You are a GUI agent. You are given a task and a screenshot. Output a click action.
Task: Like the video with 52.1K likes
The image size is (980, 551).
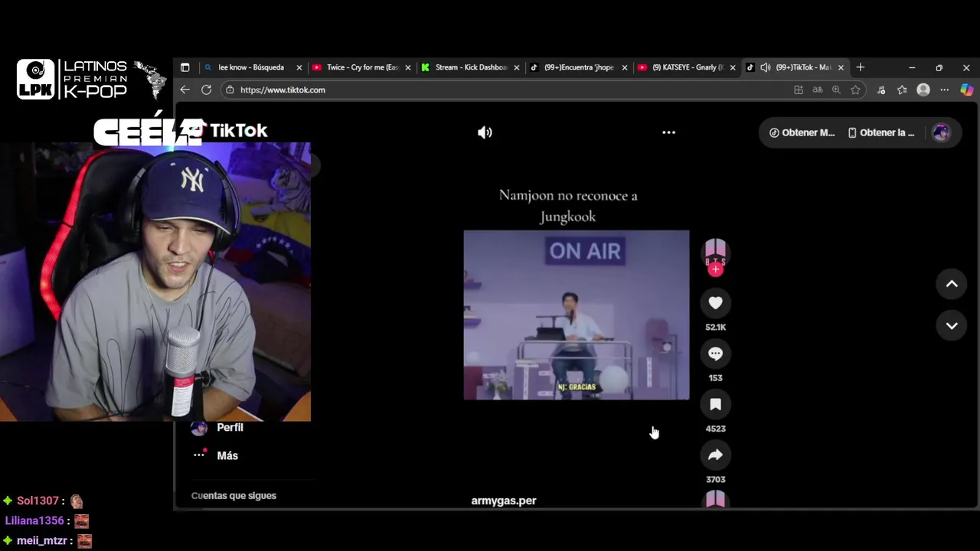pos(715,303)
